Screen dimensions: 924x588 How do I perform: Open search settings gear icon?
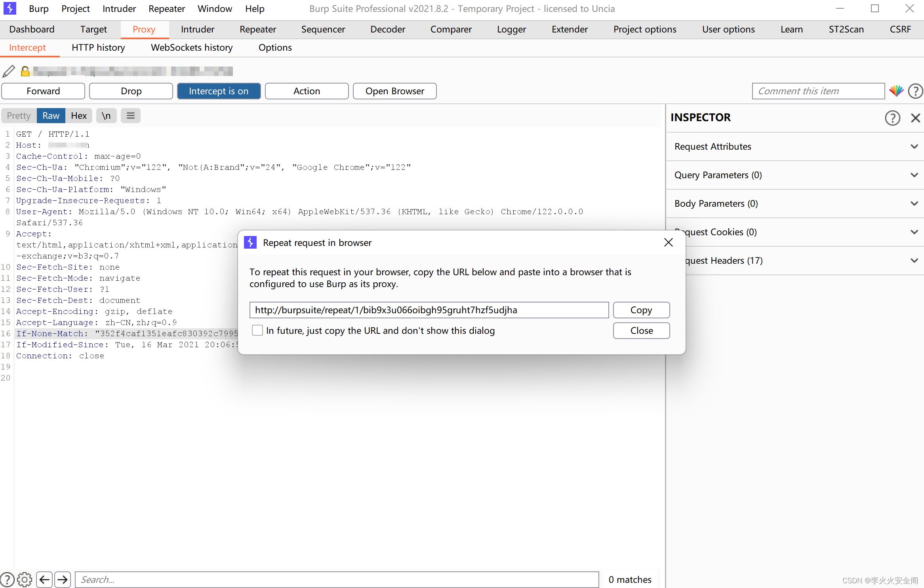[25, 580]
